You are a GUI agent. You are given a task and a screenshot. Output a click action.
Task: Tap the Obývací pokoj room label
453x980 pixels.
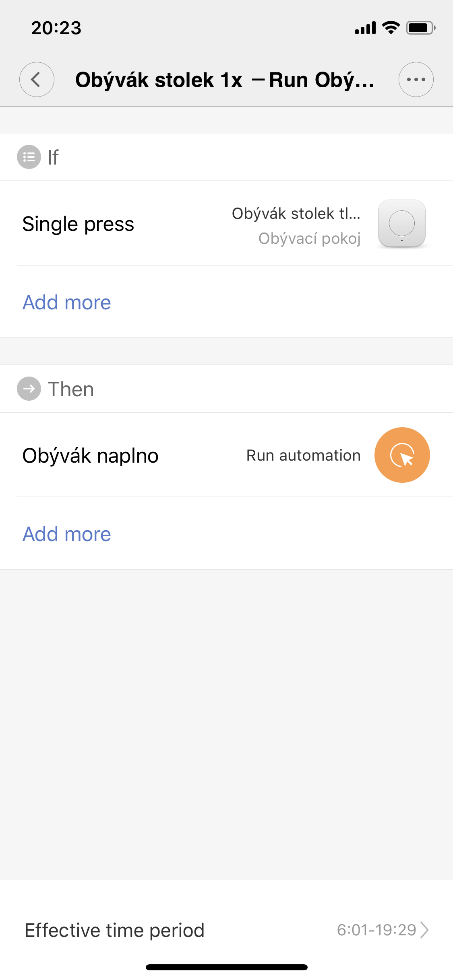pyautogui.click(x=309, y=238)
